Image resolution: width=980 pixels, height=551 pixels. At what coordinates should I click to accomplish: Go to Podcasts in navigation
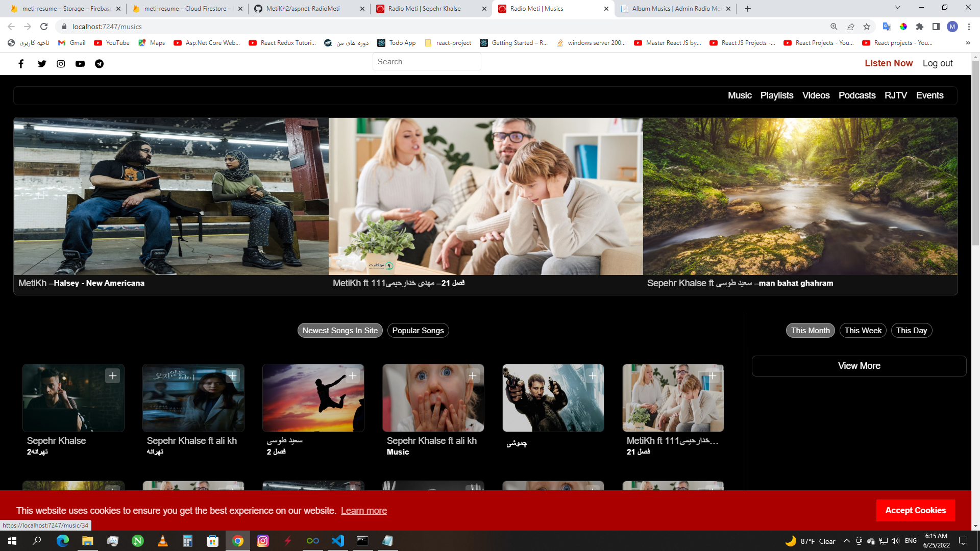point(856,95)
